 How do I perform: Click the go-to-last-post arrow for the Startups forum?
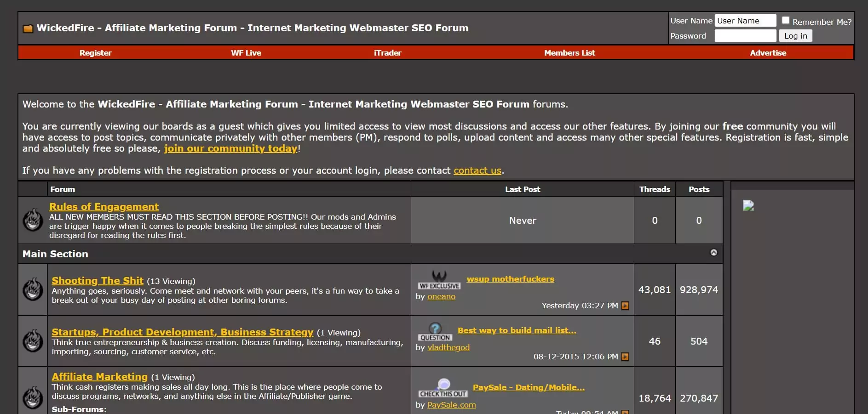click(625, 356)
